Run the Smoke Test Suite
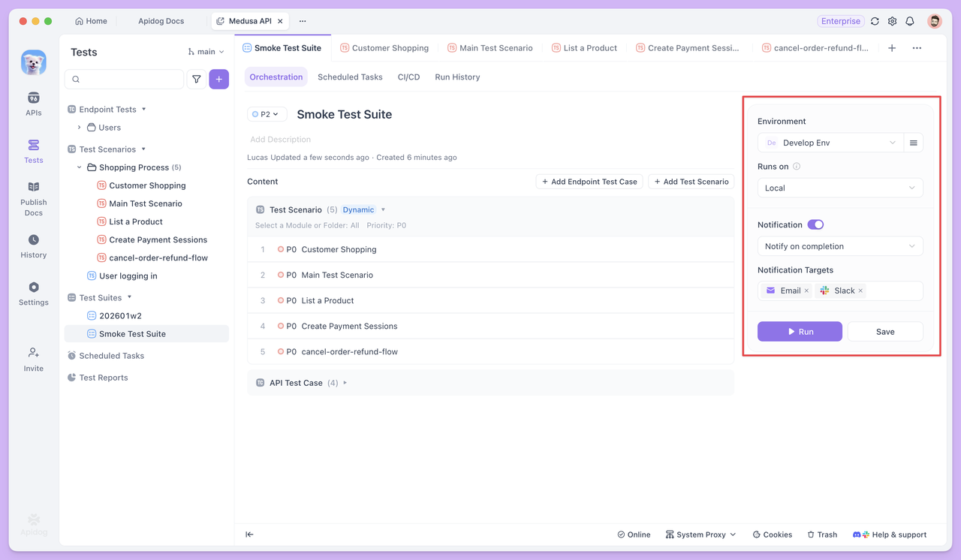This screenshot has height=560, width=961. point(800,330)
